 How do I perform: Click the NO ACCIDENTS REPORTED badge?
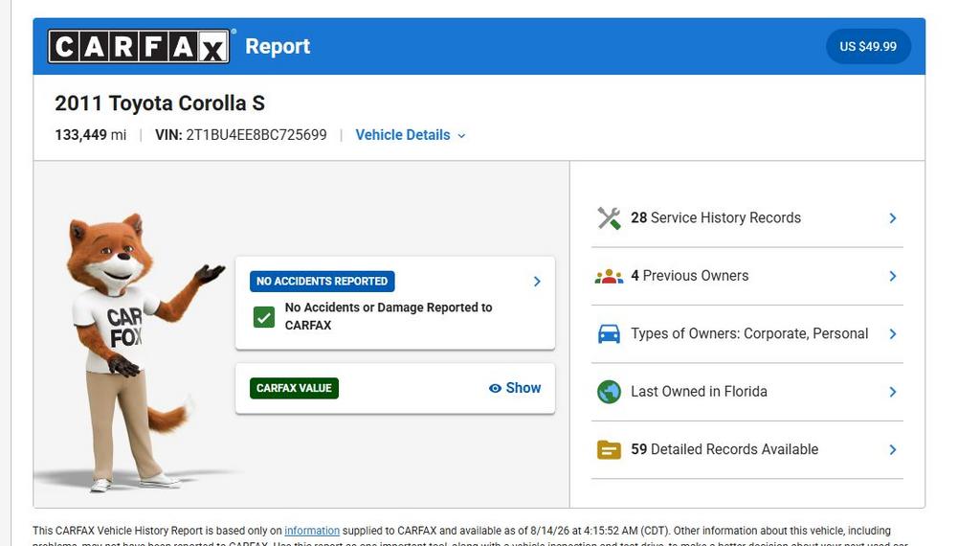(322, 282)
